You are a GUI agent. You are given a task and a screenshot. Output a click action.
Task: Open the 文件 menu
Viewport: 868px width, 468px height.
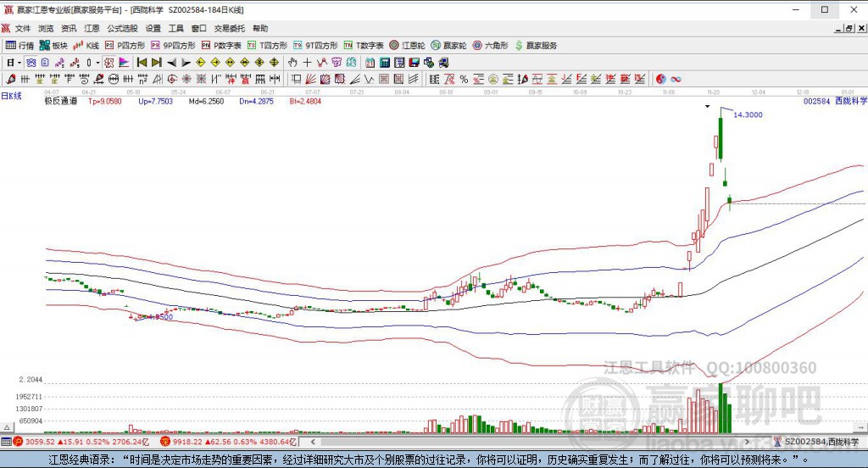click(23, 28)
